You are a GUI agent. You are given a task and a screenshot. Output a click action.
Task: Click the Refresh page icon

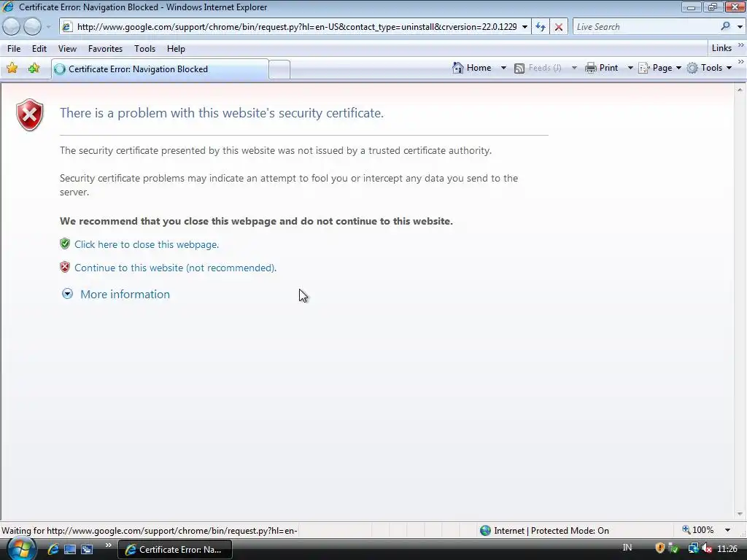click(541, 27)
